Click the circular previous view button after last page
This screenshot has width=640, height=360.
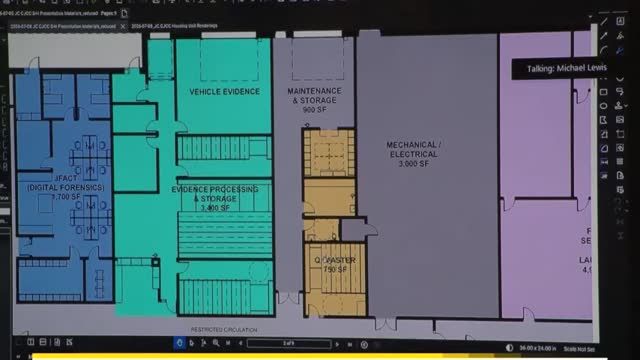pos(364,345)
